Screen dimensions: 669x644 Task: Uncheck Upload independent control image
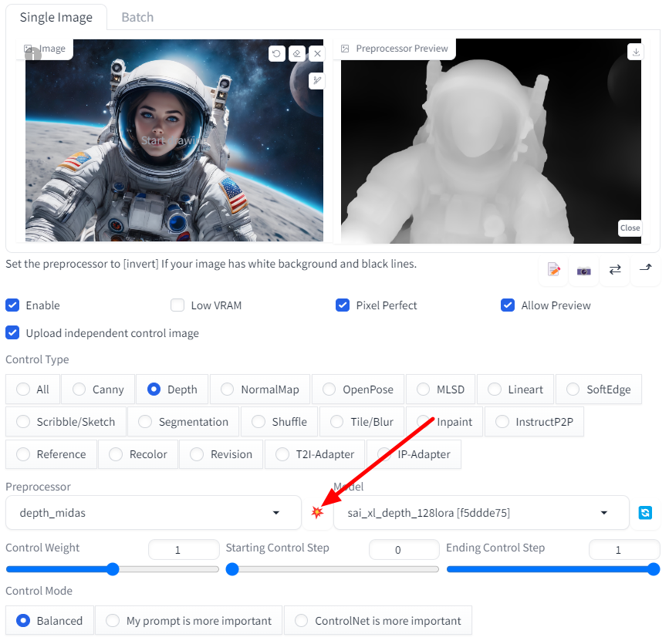(12, 332)
